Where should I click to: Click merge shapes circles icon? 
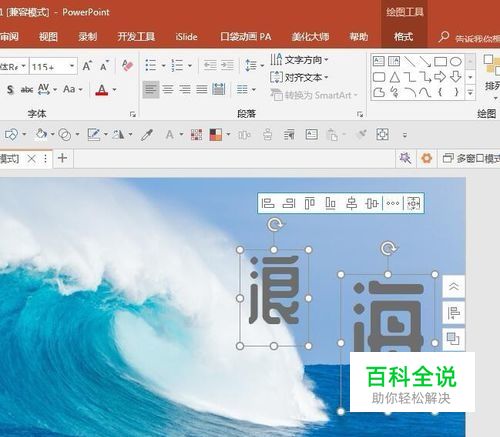[65, 135]
